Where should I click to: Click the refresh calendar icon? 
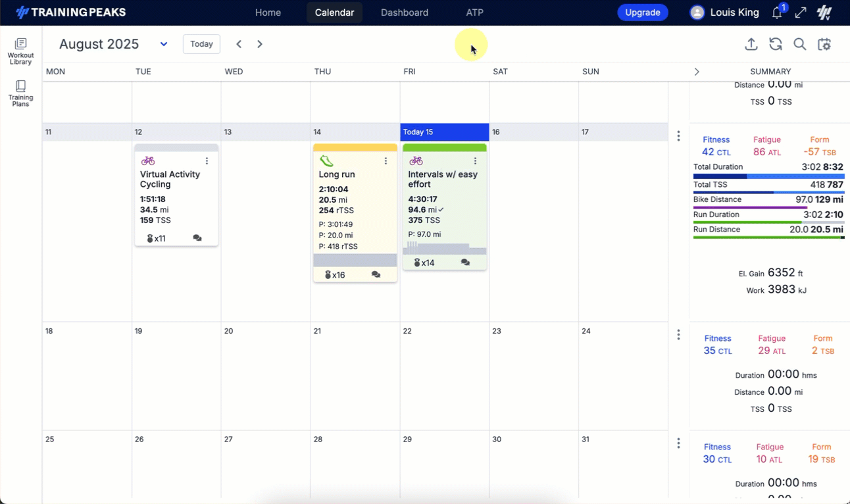776,44
